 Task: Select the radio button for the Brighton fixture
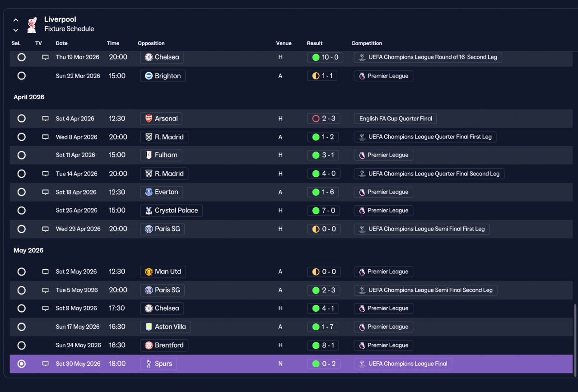[21, 76]
